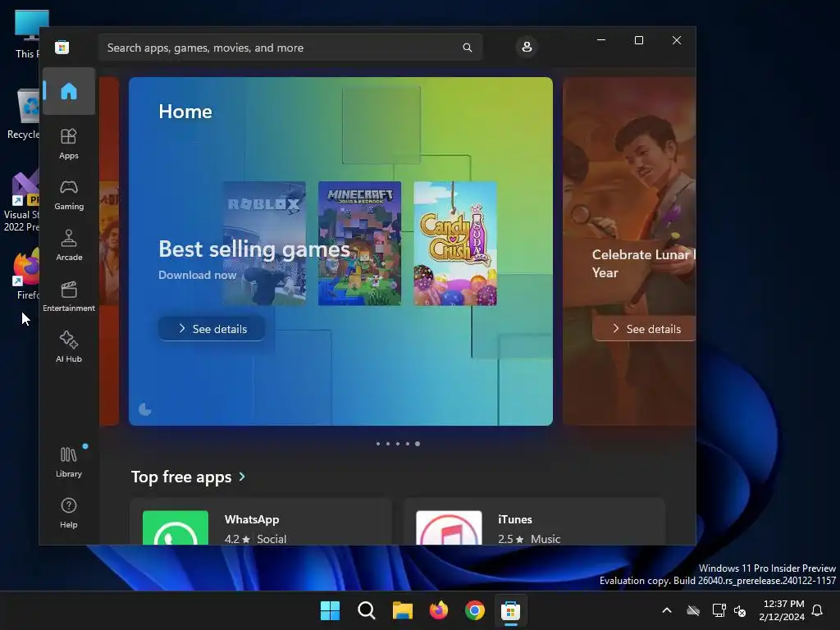Click See details for Celebrate Lunar Year

tap(645, 329)
